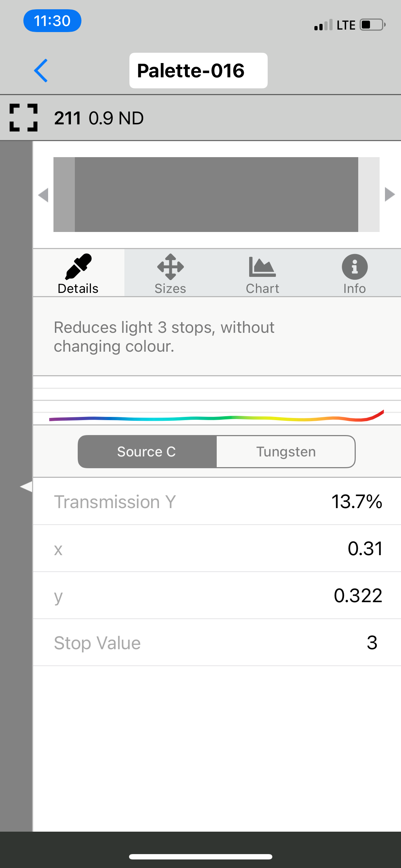Viewport: 401px width, 868px height.
Task: Switch illuminant to Tungsten
Action: pos(286,451)
